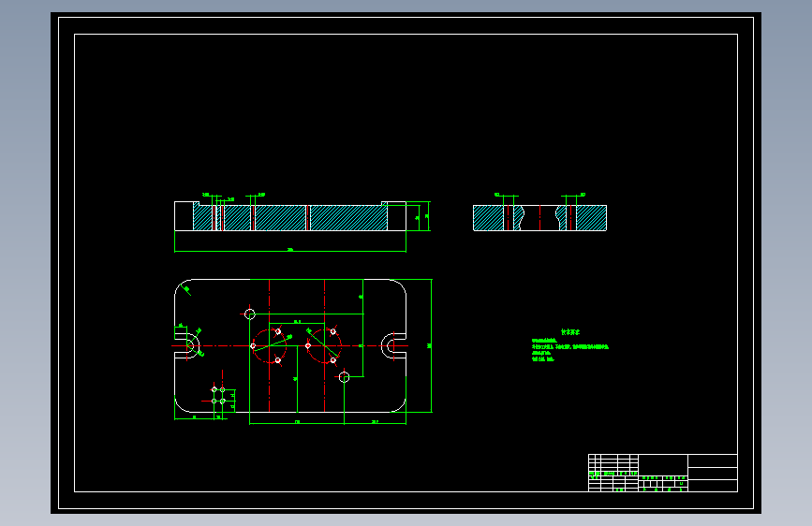The image size is (812, 526).
Task: Select the overall height dimension right of plan view
Action: (431, 346)
